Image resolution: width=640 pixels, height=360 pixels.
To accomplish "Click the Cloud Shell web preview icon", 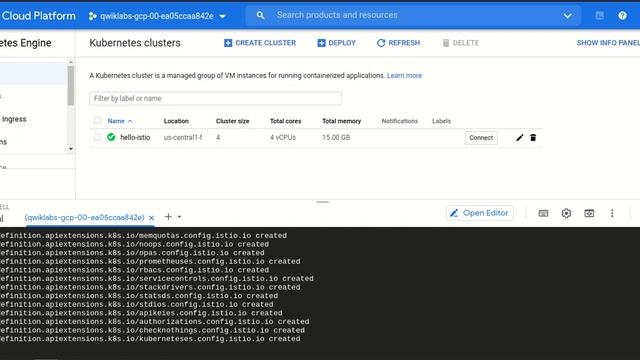I will 589,213.
